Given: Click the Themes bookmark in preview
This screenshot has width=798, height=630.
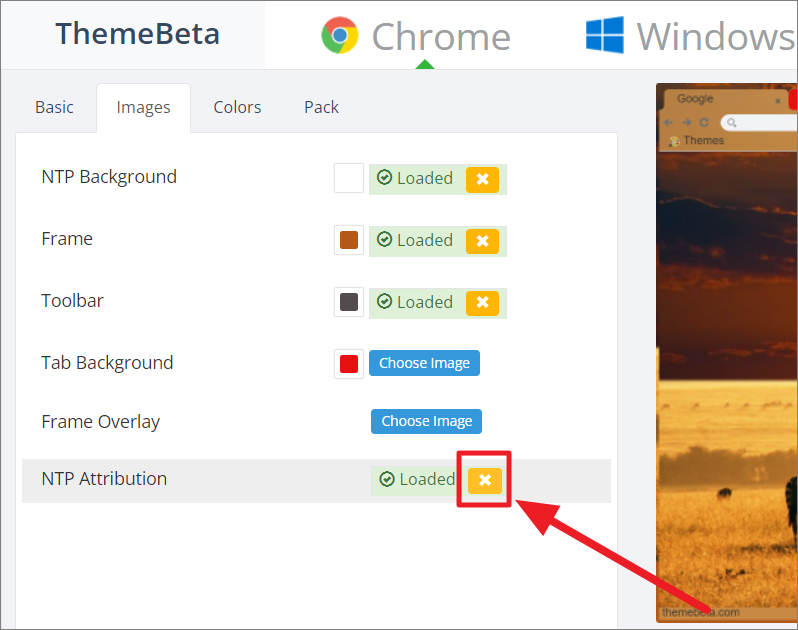Looking at the screenshot, I should (697, 140).
